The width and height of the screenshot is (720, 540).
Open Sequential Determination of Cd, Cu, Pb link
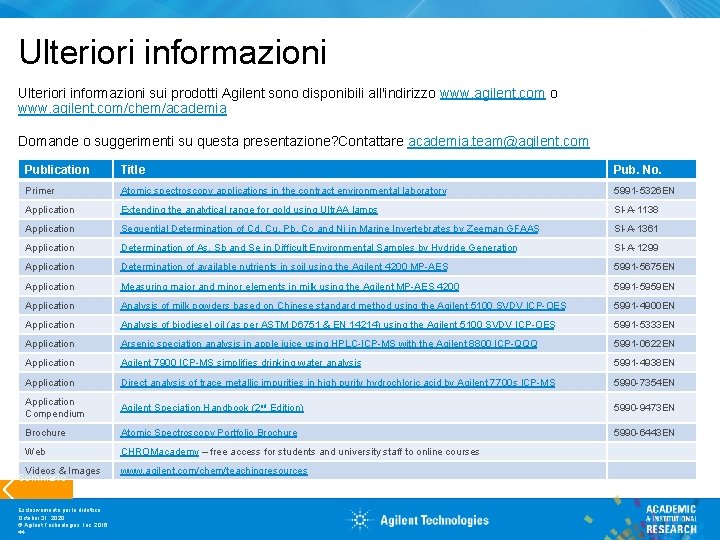pyautogui.click(x=330, y=229)
